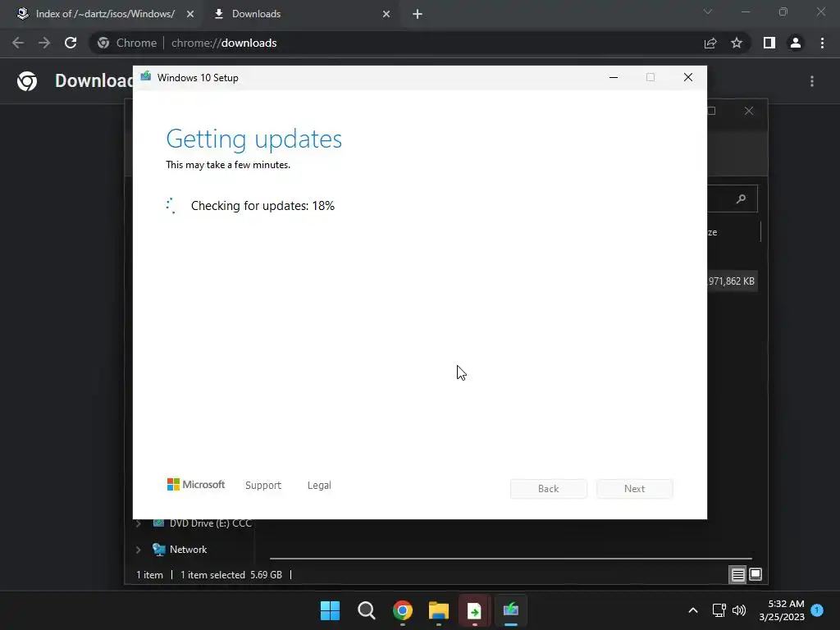Click the Legal link in Windows 10 Setup
The width and height of the screenshot is (840, 630).
pos(319,486)
